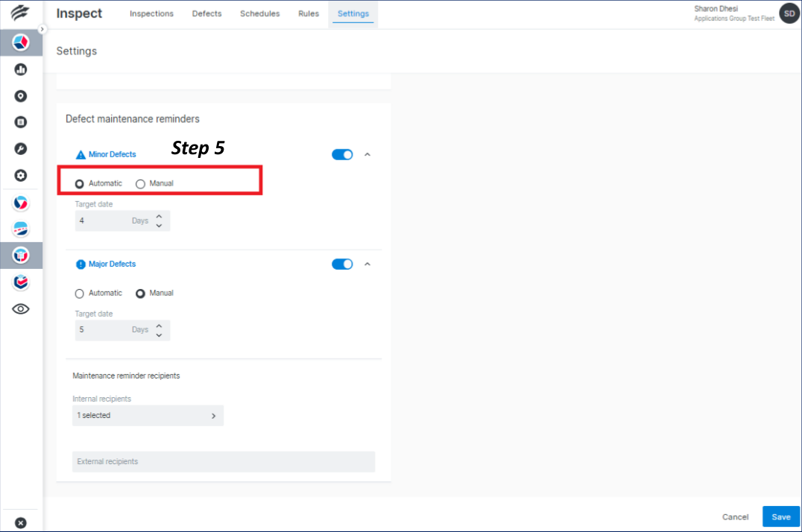Increase Major Defects target date with stepper arrow
The image size is (802, 532).
point(158,326)
